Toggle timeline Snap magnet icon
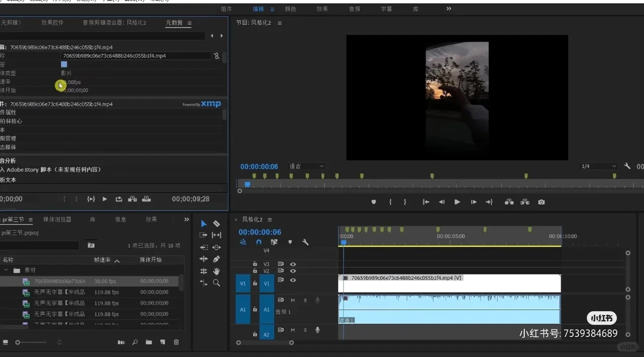This screenshot has width=644, height=357. [259, 242]
